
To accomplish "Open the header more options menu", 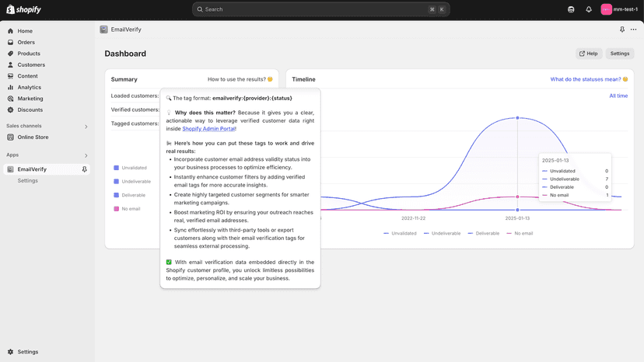I will pyautogui.click(x=633, y=30).
